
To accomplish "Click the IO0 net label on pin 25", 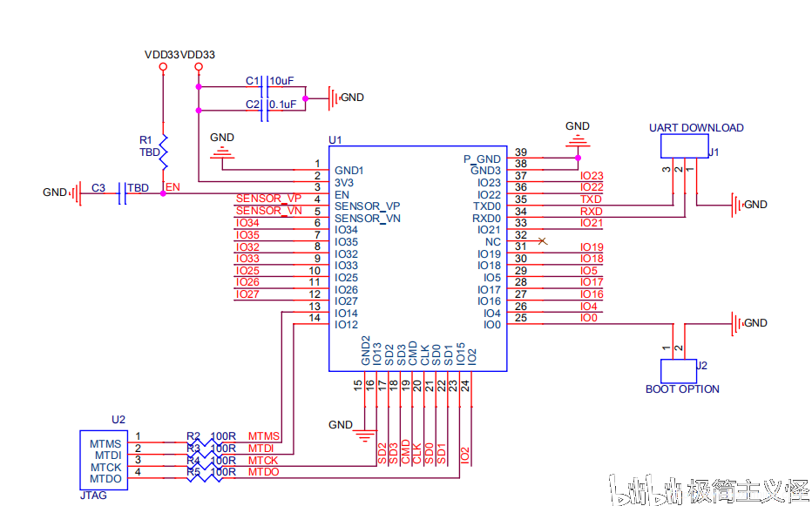I will pyautogui.click(x=589, y=318).
